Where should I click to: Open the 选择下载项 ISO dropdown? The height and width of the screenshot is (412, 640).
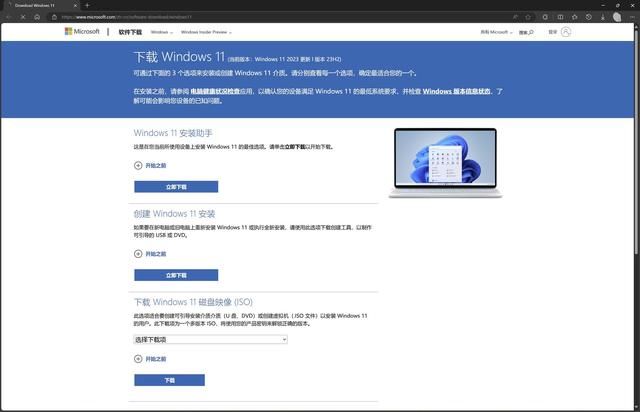pos(210,339)
